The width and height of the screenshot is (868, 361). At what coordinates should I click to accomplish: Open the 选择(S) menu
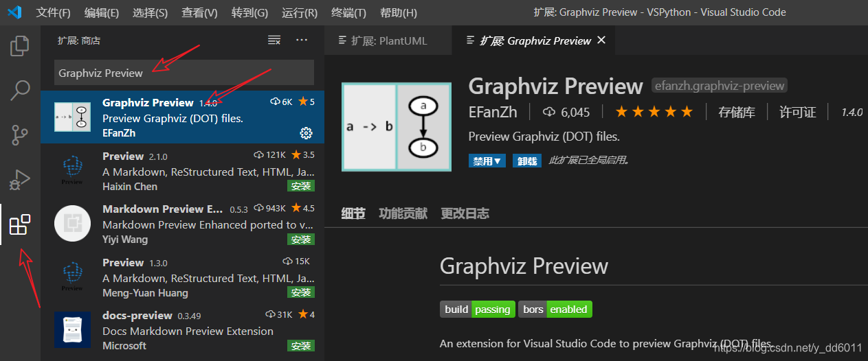click(150, 12)
